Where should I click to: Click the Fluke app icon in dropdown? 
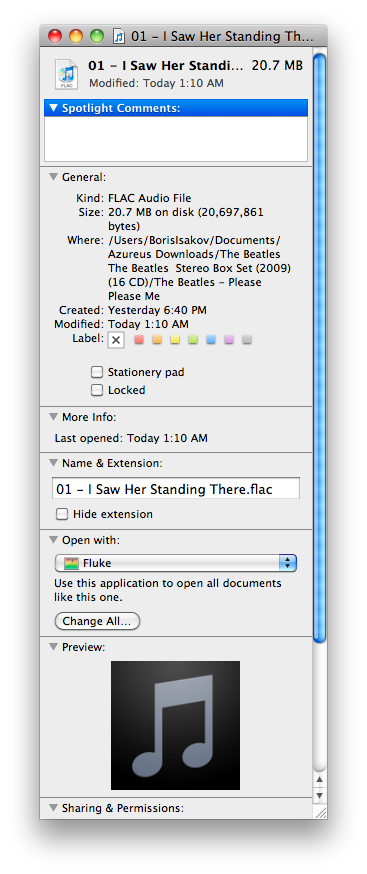(71, 564)
